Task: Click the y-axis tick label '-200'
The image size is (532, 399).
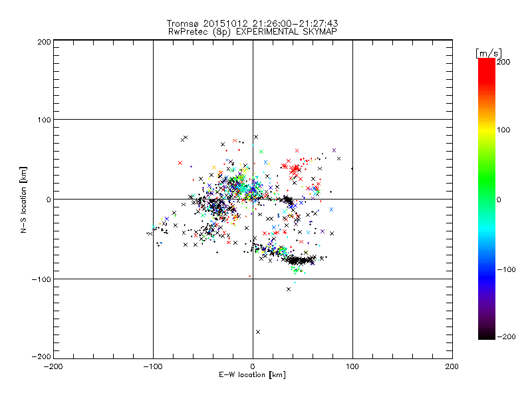Action: (41, 356)
